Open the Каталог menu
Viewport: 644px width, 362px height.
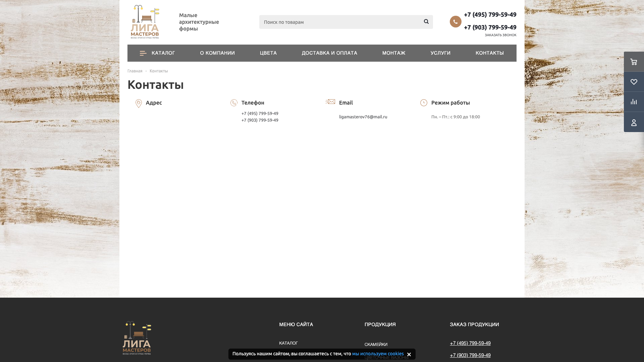coord(157,53)
